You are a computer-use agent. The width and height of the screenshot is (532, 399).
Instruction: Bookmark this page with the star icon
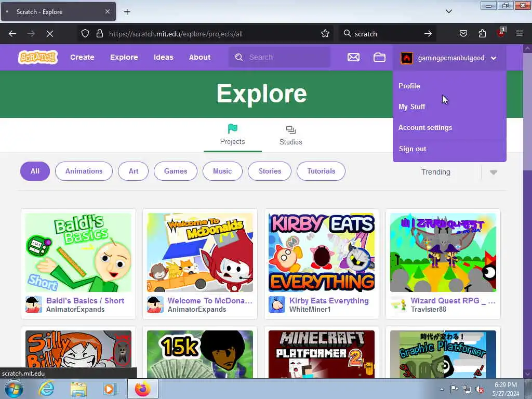pyautogui.click(x=325, y=34)
